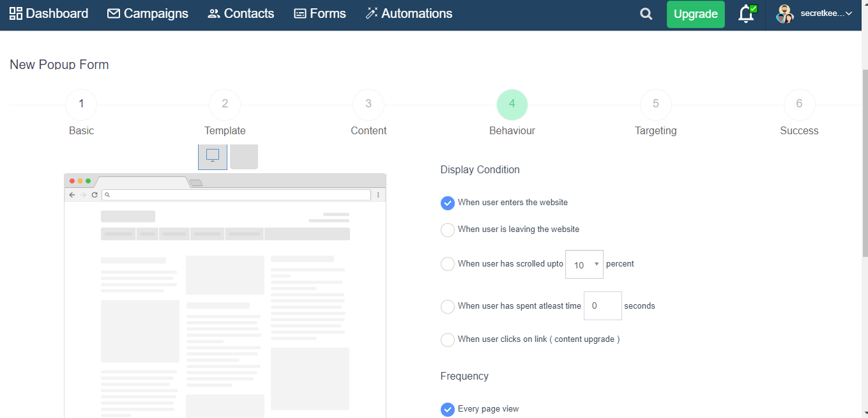Click the user avatar picture
Screen dimensions: 868x418
coord(785,14)
